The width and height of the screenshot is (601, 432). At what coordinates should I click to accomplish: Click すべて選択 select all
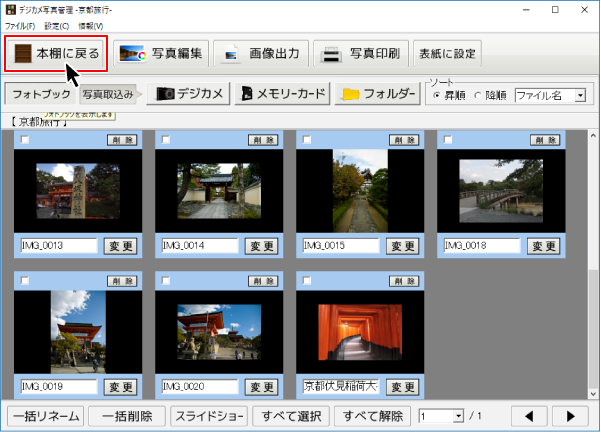coord(291,416)
